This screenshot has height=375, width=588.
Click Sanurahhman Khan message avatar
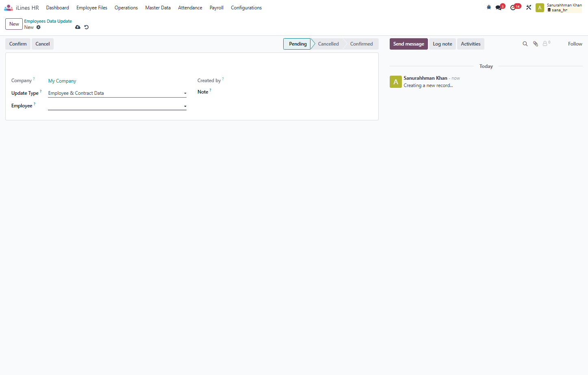tap(396, 82)
